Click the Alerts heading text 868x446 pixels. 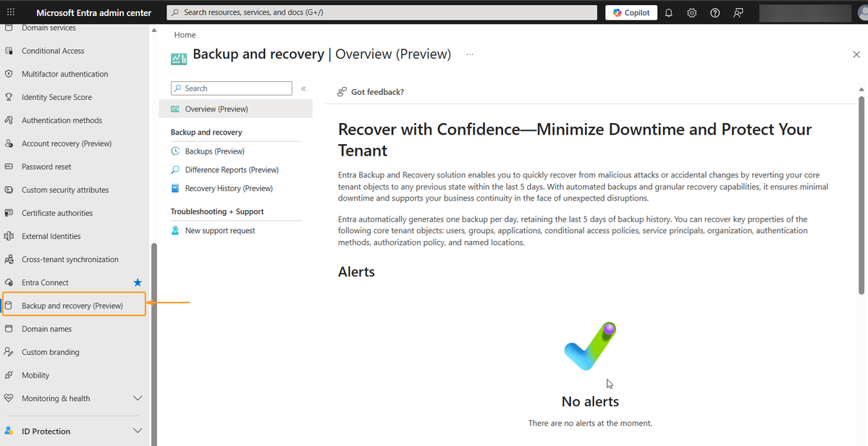[x=356, y=272]
